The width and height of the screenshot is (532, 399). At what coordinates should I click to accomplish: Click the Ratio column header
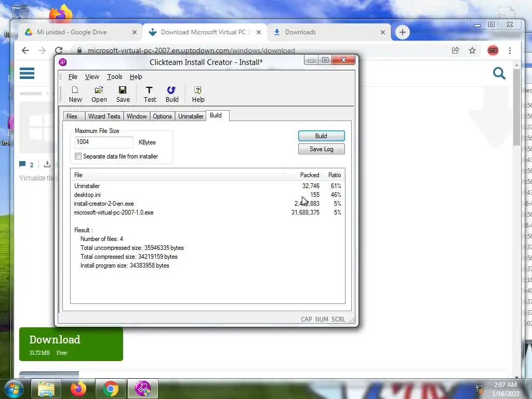pos(334,175)
